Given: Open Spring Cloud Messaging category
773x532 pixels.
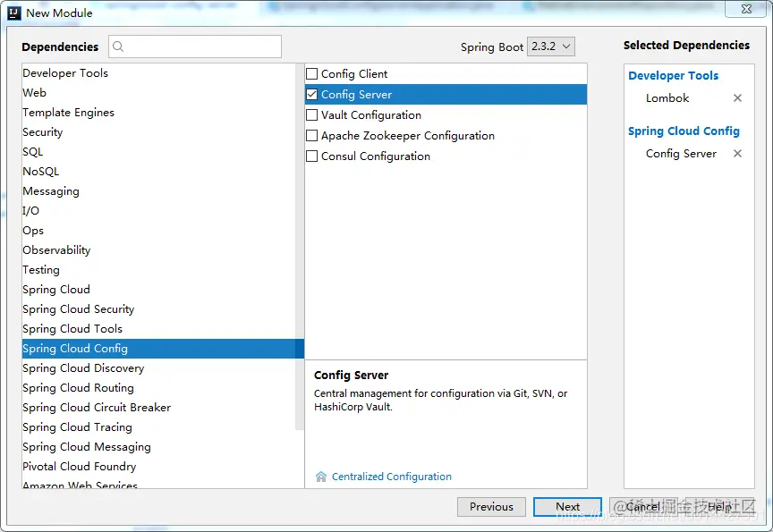Looking at the screenshot, I should 158,447.
